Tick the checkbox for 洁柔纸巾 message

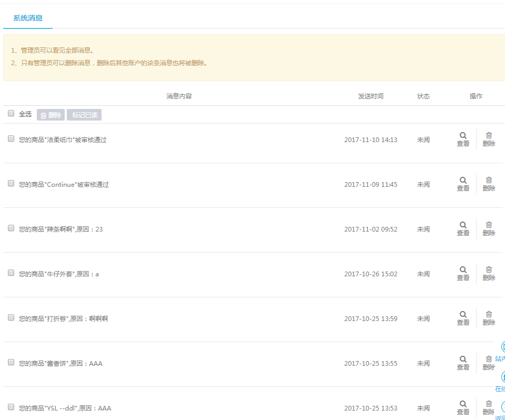(x=11, y=139)
